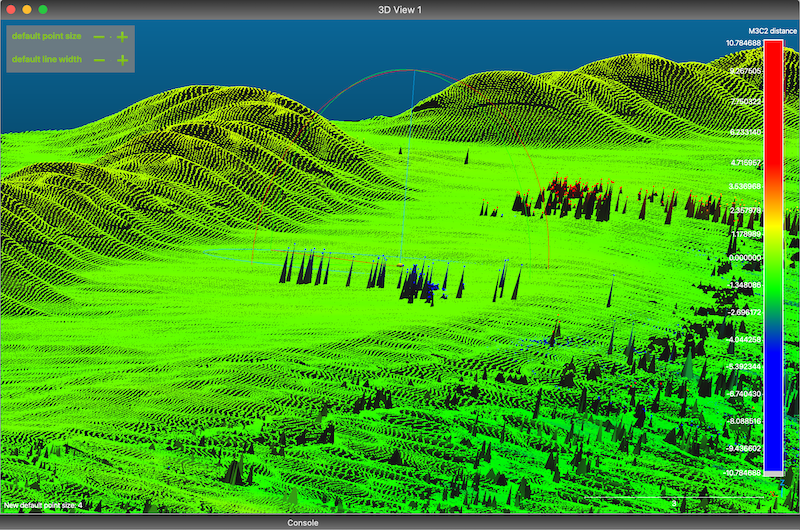800x530 pixels.
Task: Increase the default point size
Action: pyautogui.click(x=122, y=37)
